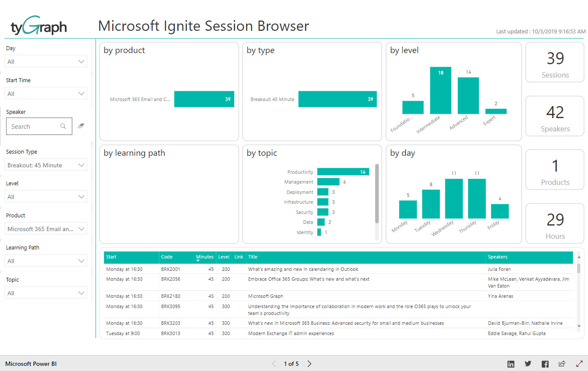Select Identity bar in by topic
This screenshot has width=588, height=371.
pos(319,232)
